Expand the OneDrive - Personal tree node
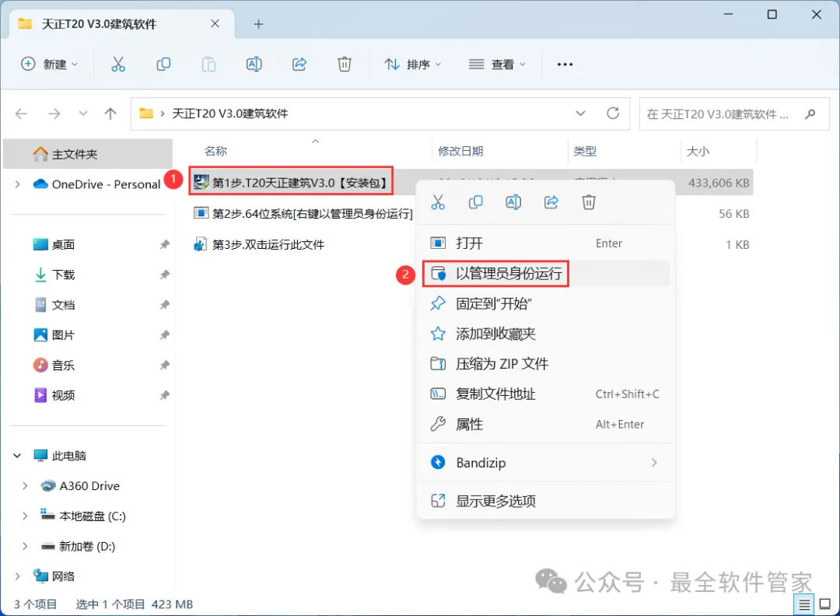 [x=18, y=184]
